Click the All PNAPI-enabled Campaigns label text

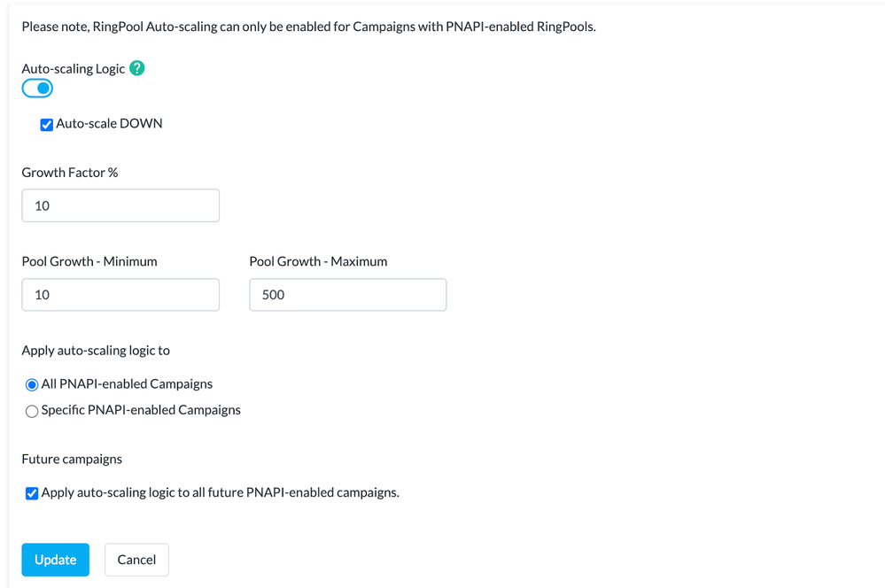(x=127, y=384)
